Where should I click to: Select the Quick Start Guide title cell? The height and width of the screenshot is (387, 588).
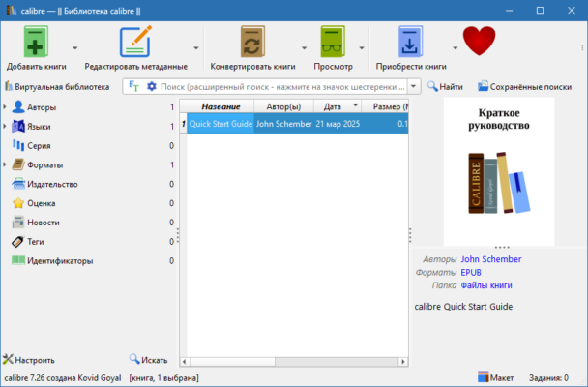point(220,124)
